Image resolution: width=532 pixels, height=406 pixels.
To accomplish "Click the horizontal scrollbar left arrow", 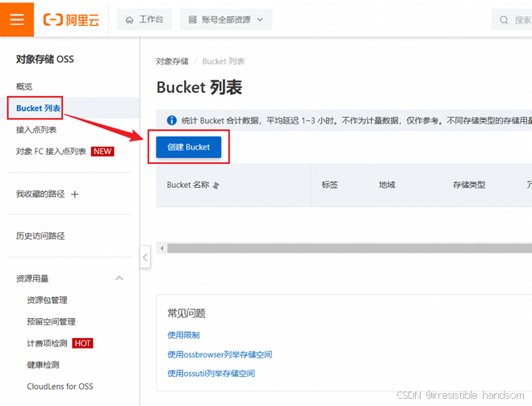I will point(161,249).
